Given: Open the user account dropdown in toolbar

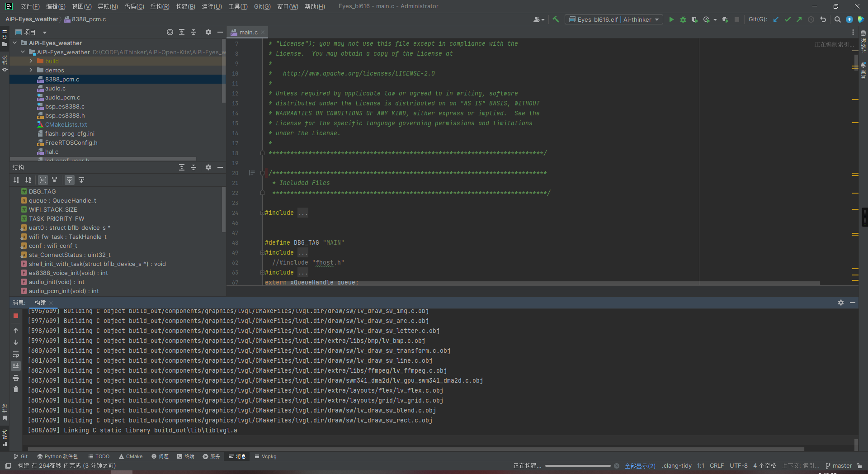Looking at the screenshot, I should click(x=539, y=19).
